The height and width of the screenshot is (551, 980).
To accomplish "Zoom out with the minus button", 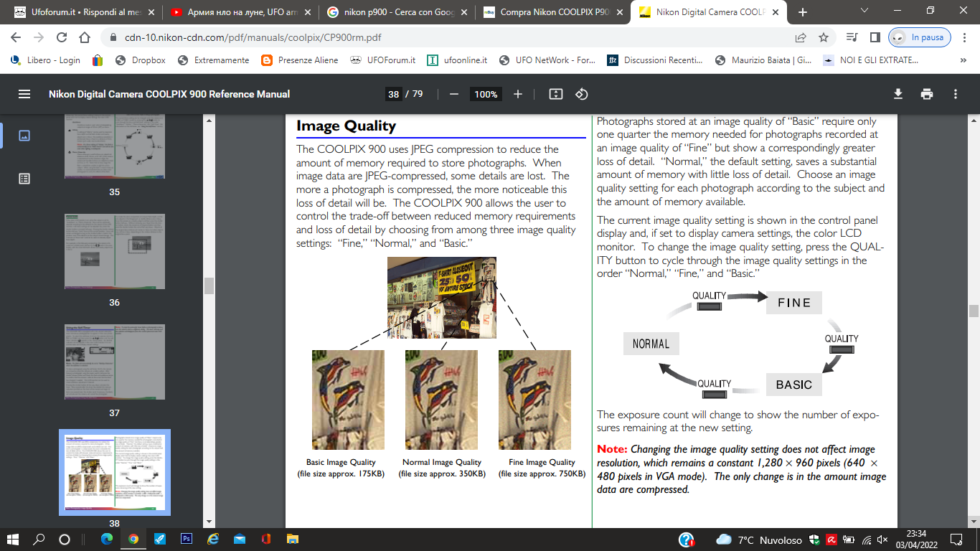I will tap(453, 94).
